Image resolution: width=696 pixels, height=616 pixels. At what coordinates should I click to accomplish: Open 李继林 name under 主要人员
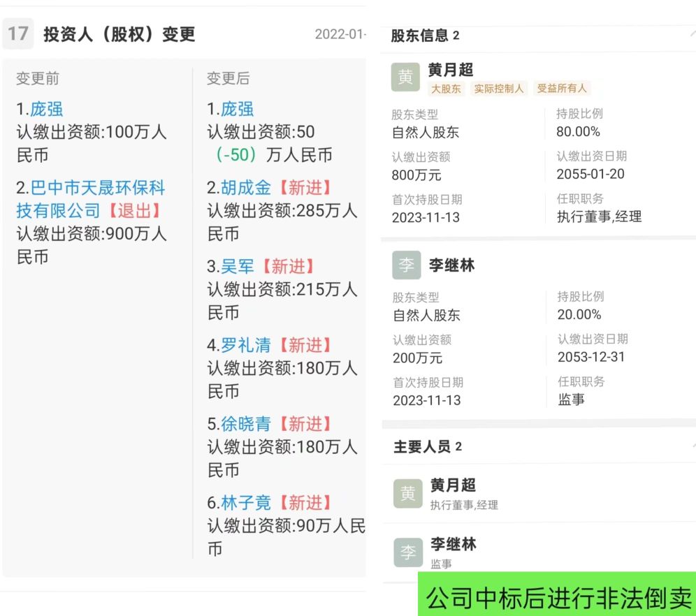point(454,544)
